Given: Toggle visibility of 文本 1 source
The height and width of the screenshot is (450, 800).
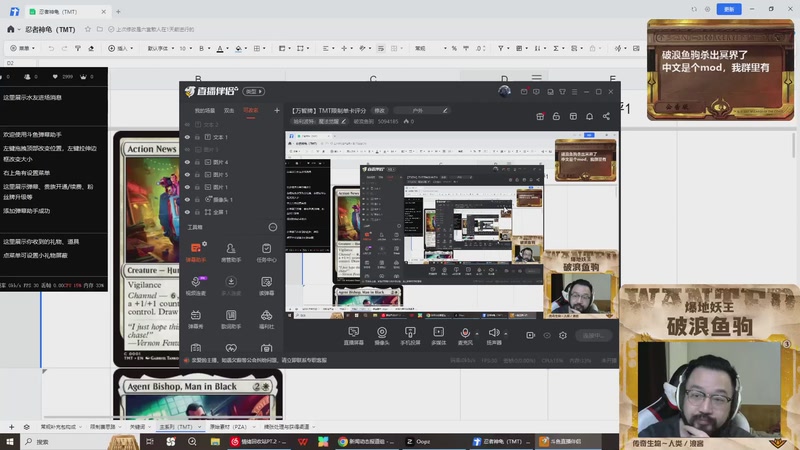Looking at the screenshot, I should (187, 137).
